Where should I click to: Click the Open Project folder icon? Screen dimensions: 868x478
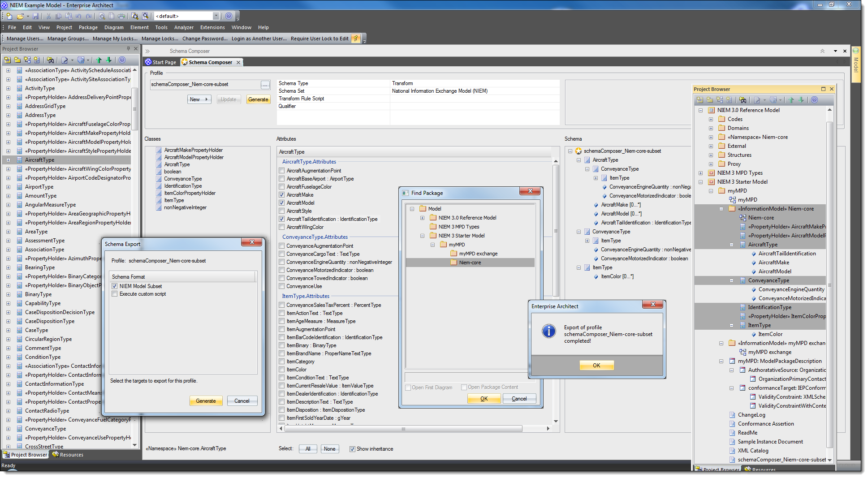point(20,16)
